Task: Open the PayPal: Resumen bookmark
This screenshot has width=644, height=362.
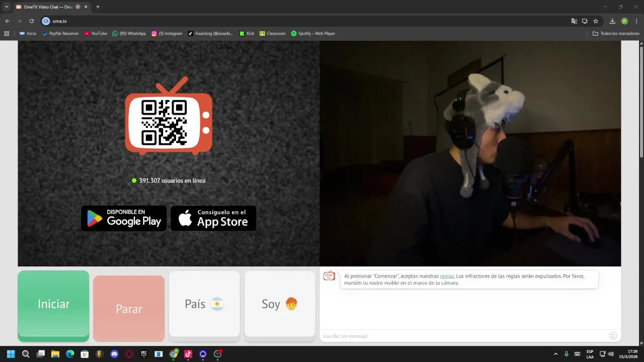Action: pos(60,33)
